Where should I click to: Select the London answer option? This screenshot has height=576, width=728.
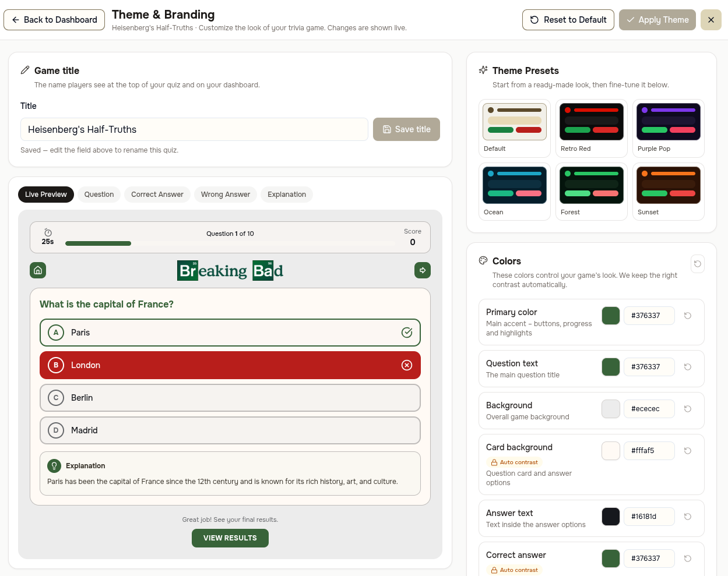(230, 365)
